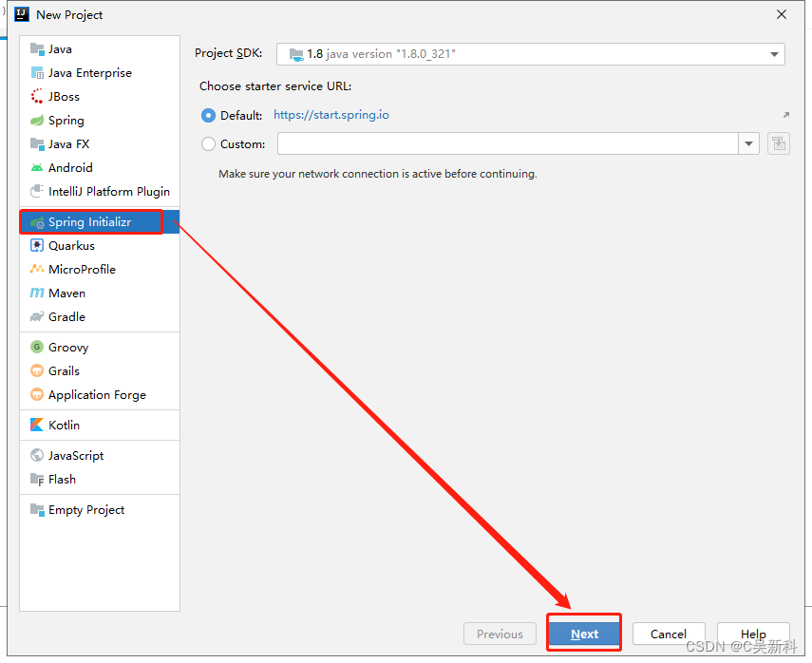This screenshot has width=812, height=663.
Task: Select 'Spring Initializr' label in the list
Action: (x=89, y=222)
